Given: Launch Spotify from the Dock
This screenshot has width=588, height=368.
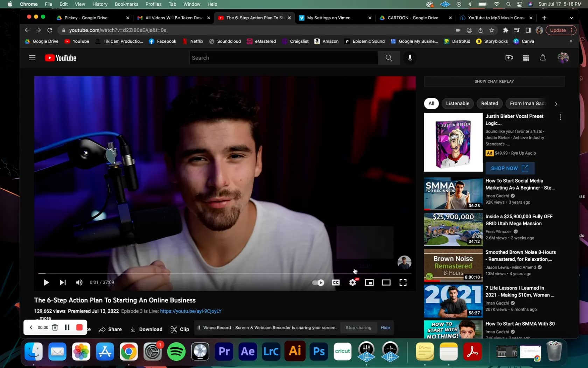Looking at the screenshot, I should (x=176, y=352).
